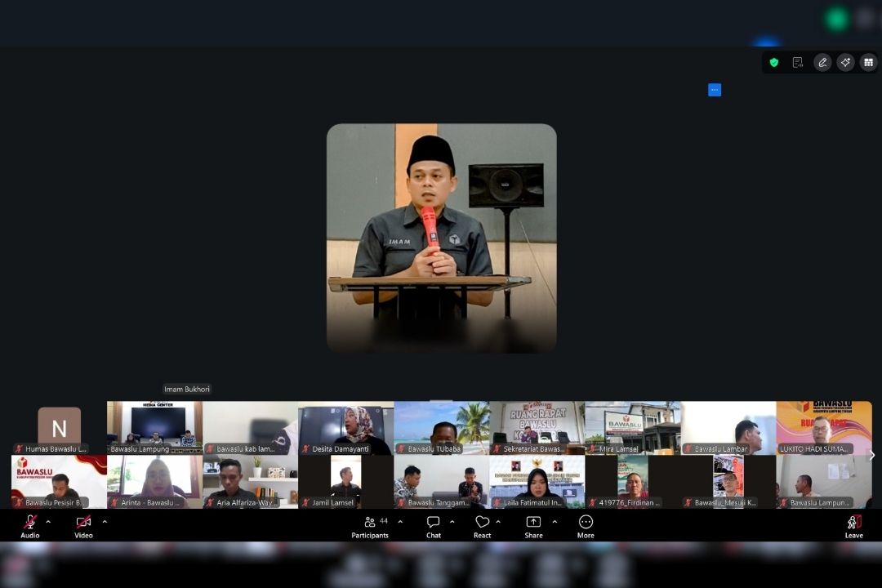Select the Laila Fatimatul video tile
882x588 pixels.
click(x=537, y=482)
